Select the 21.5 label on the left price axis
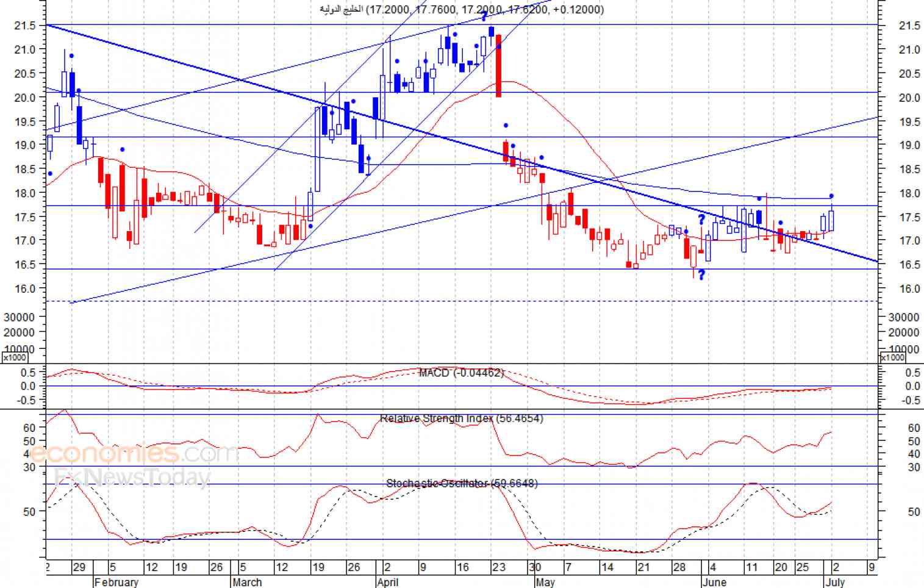 [24, 26]
